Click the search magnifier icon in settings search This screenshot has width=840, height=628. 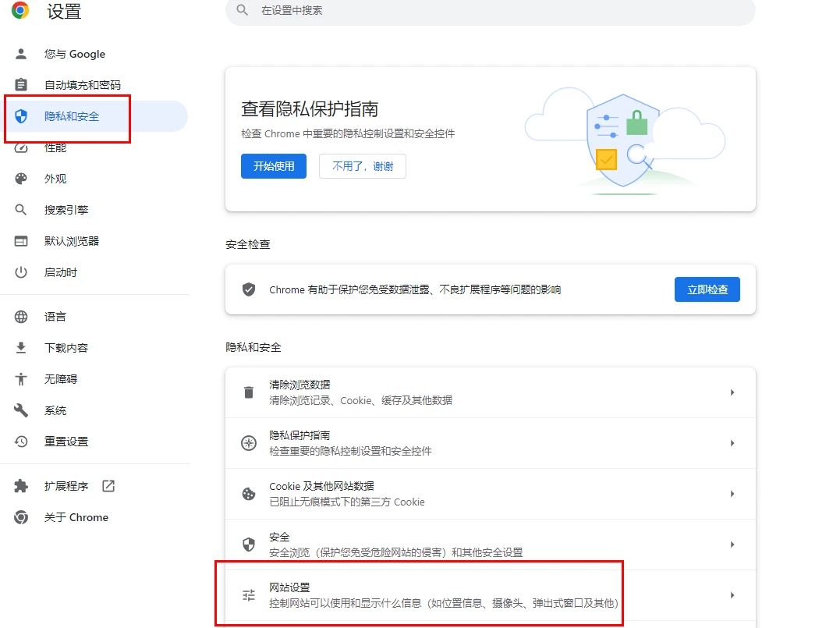[242, 10]
